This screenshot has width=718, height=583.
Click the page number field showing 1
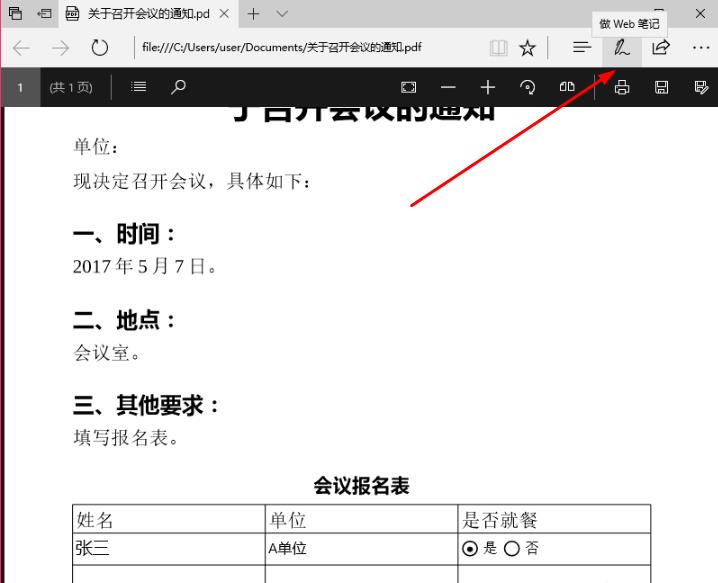coord(20,87)
